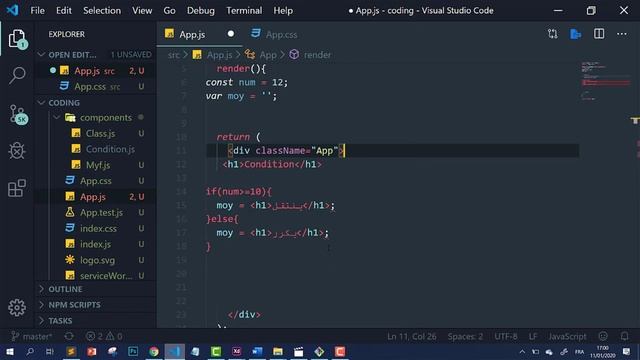Open the Search view in activity bar
640x360 pixels.
(x=17, y=76)
